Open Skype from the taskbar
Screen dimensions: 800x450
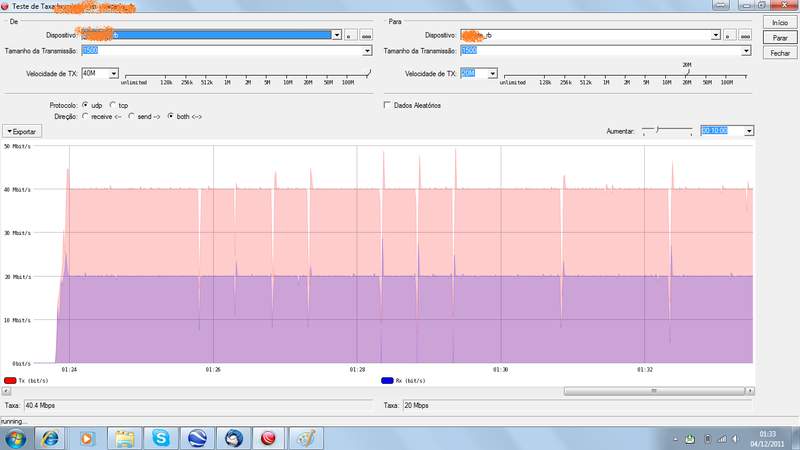coord(161,438)
